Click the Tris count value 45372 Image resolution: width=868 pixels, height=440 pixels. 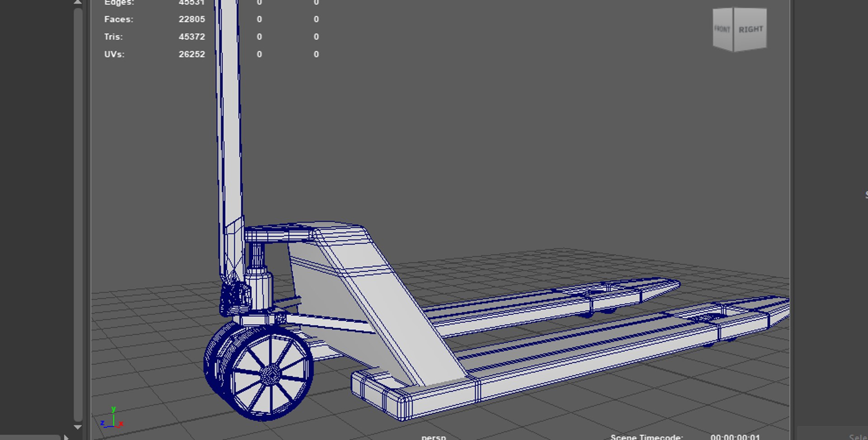pos(192,37)
